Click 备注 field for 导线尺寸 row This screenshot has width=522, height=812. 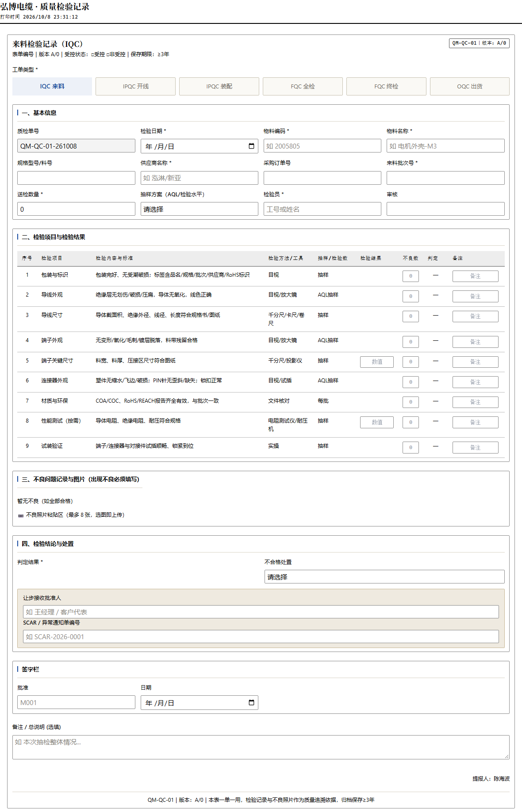pyautogui.click(x=475, y=316)
